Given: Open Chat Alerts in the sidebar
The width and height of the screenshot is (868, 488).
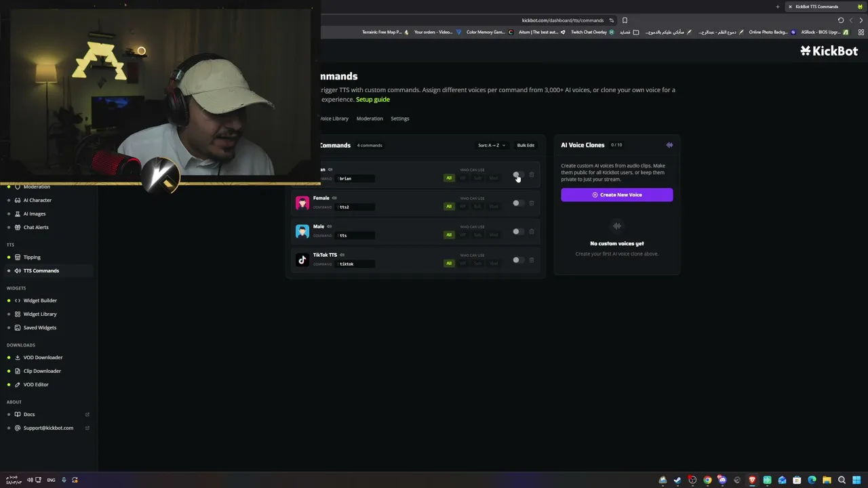Looking at the screenshot, I should click(36, 227).
